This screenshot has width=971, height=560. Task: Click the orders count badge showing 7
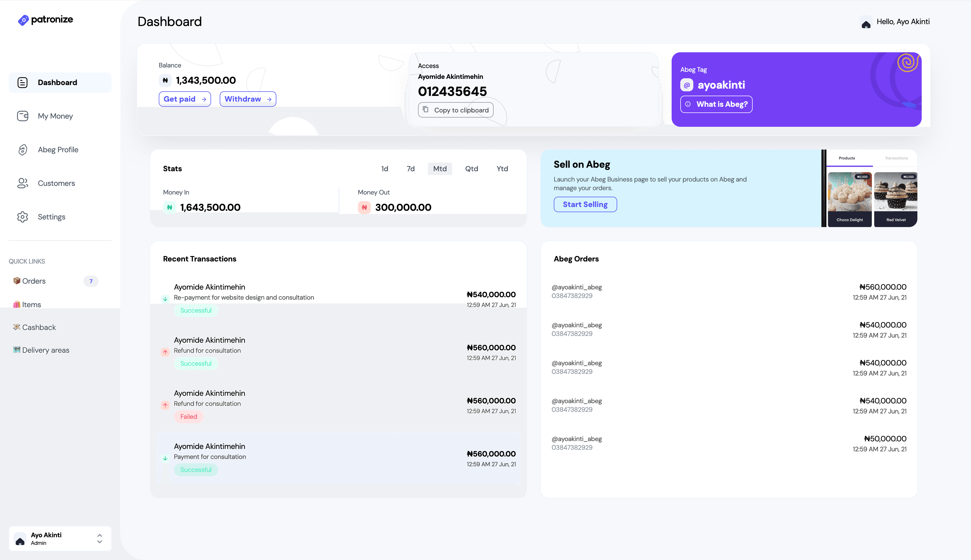[x=91, y=281]
